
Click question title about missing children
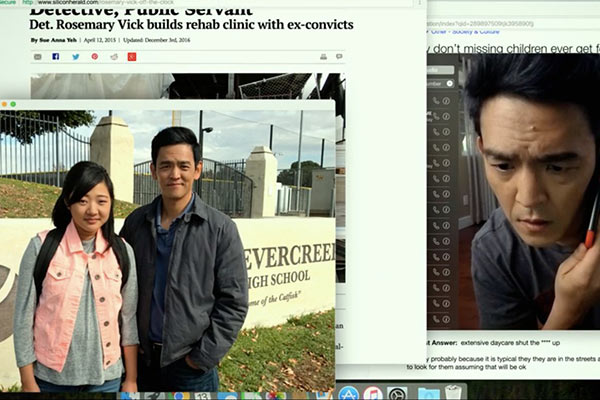(x=514, y=49)
